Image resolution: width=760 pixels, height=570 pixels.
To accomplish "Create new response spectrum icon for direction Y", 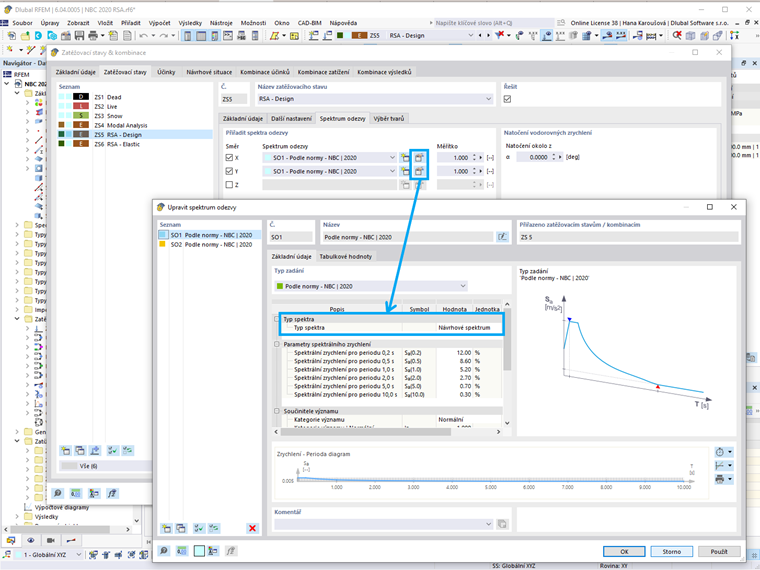I will pyautogui.click(x=405, y=171).
